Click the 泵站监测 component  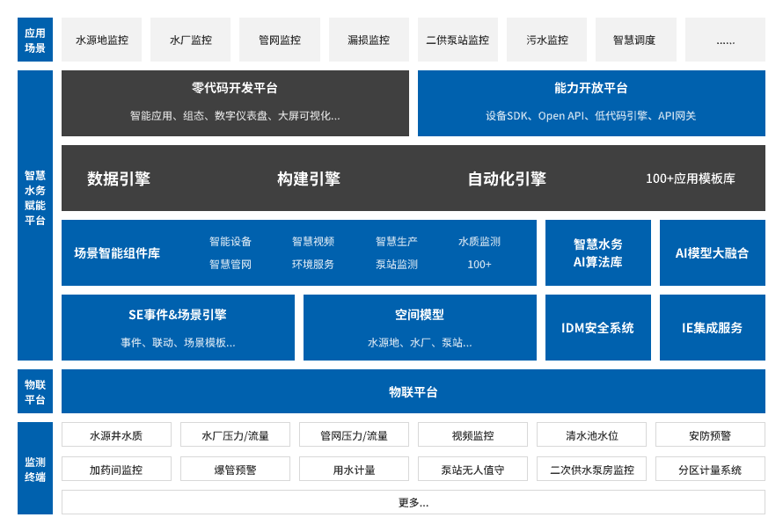coord(397,265)
